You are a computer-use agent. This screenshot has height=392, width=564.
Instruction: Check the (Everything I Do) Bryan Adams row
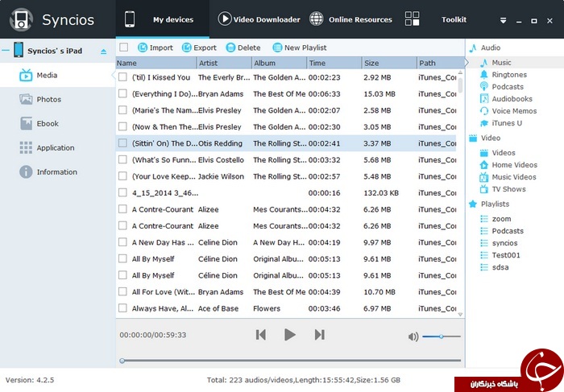pos(122,93)
